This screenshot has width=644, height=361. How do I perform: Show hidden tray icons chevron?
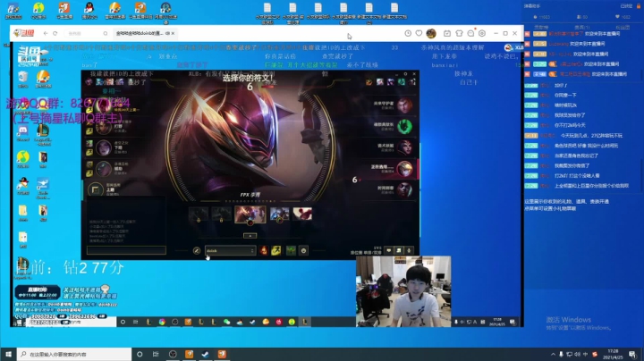pyautogui.click(x=553, y=354)
